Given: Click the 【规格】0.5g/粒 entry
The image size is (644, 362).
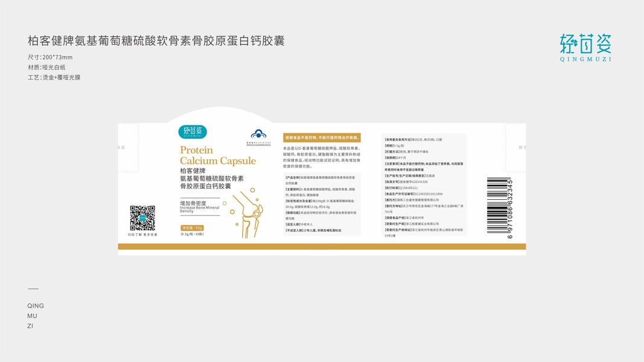Looking at the screenshot, I should click(x=394, y=145).
